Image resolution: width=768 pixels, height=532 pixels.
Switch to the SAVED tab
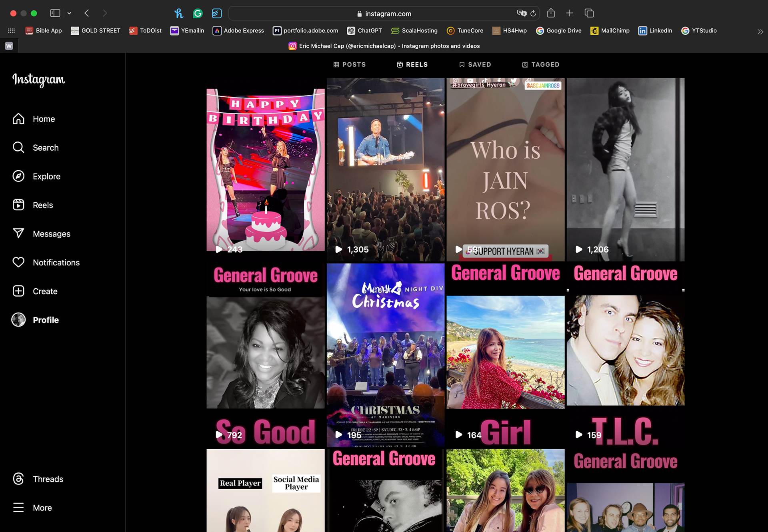(x=475, y=64)
